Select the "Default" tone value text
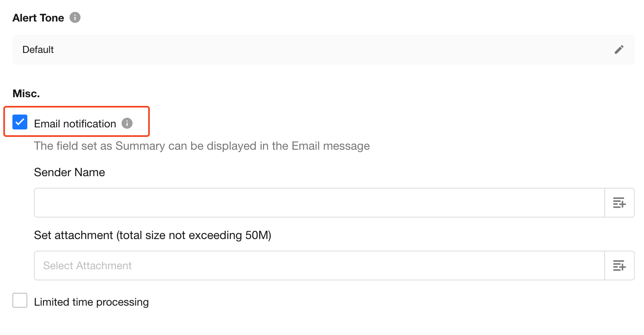Viewport: 644px width, 335px height. [x=38, y=50]
